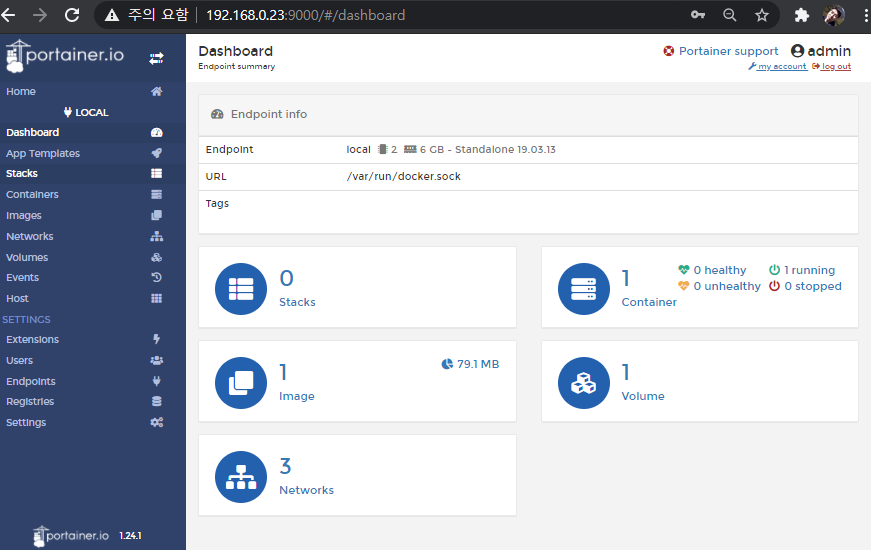871x550 pixels.
Task: Click the Users group icon in sidebar
Action: coord(157,360)
